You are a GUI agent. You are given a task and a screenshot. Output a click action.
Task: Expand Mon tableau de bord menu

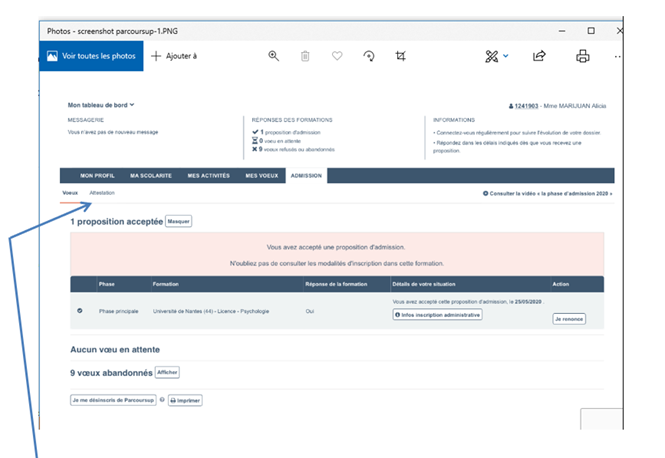point(101,104)
